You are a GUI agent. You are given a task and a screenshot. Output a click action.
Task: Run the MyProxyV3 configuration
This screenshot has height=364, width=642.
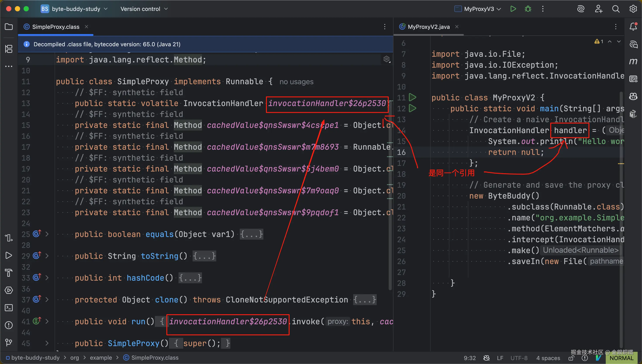click(513, 9)
